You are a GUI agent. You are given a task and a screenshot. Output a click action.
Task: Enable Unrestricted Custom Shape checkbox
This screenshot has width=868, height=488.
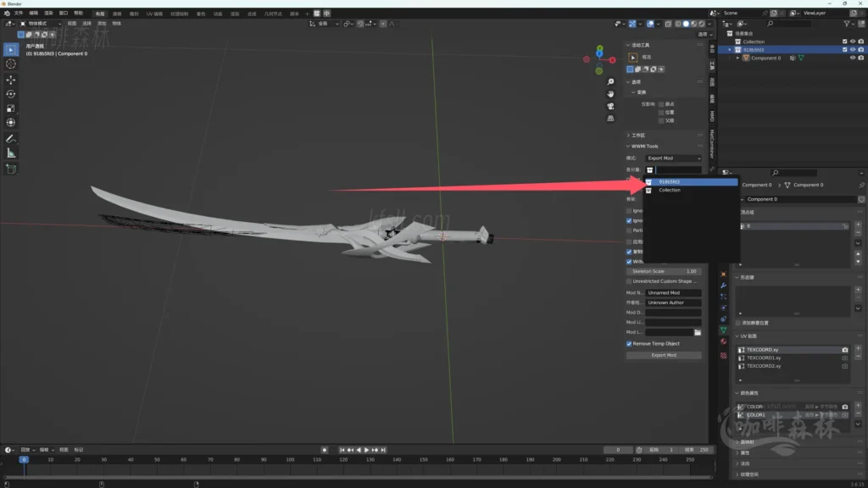click(629, 281)
